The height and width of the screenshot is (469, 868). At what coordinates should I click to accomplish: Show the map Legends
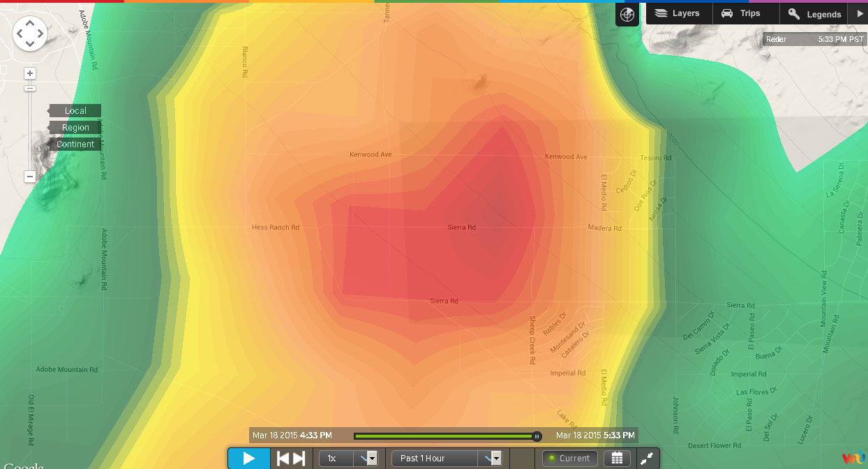814,14
